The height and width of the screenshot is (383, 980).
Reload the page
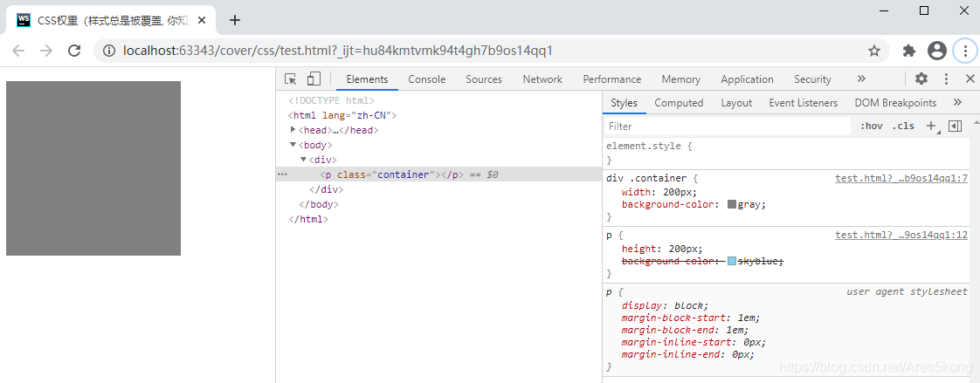click(x=74, y=51)
